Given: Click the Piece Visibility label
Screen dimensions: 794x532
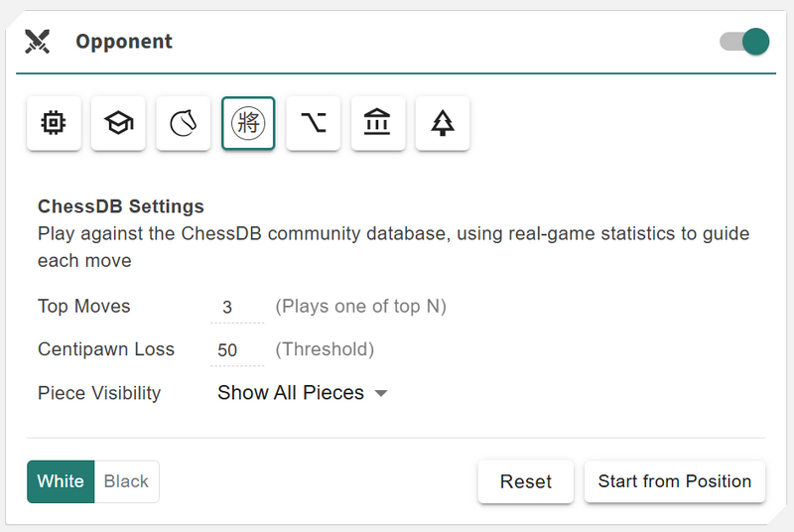Looking at the screenshot, I should click(x=99, y=393).
